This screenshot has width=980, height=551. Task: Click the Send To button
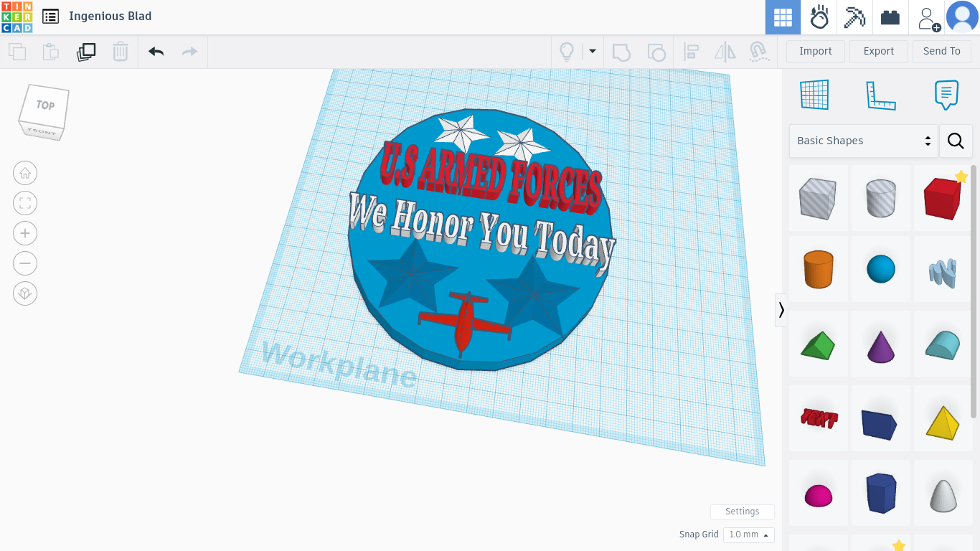pyautogui.click(x=942, y=51)
